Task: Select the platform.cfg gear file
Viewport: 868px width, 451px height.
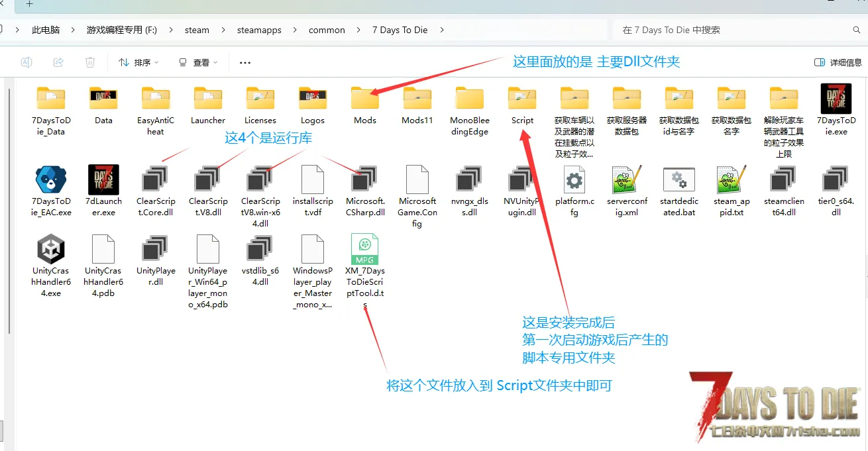Action: tap(574, 179)
